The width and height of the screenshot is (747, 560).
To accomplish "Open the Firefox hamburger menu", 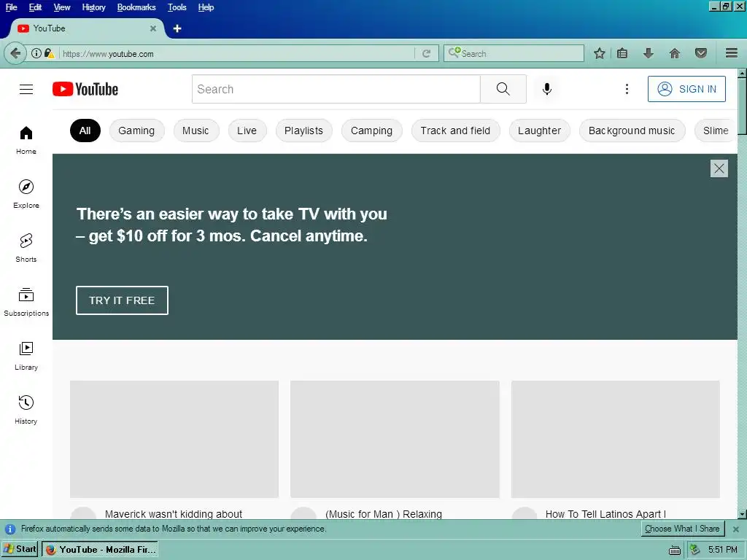I will (x=732, y=53).
